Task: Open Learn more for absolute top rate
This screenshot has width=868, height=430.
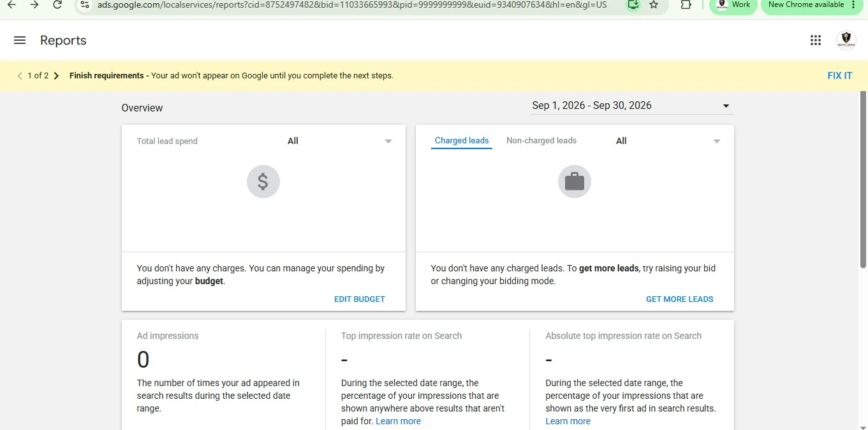Action: pos(568,421)
